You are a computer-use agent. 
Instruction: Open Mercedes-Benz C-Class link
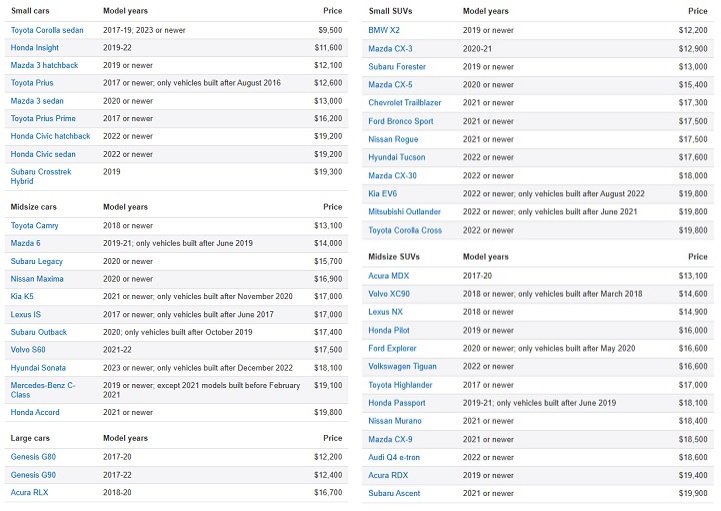tap(43, 390)
